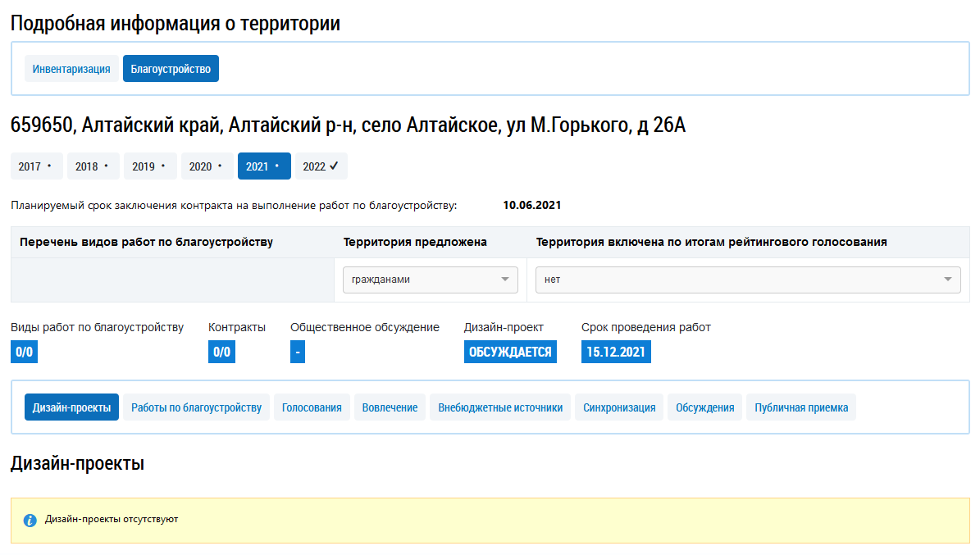The height and width of the screenshot is (555, 980).
Task: Select year 2019 button
Action: pos(149,166)
